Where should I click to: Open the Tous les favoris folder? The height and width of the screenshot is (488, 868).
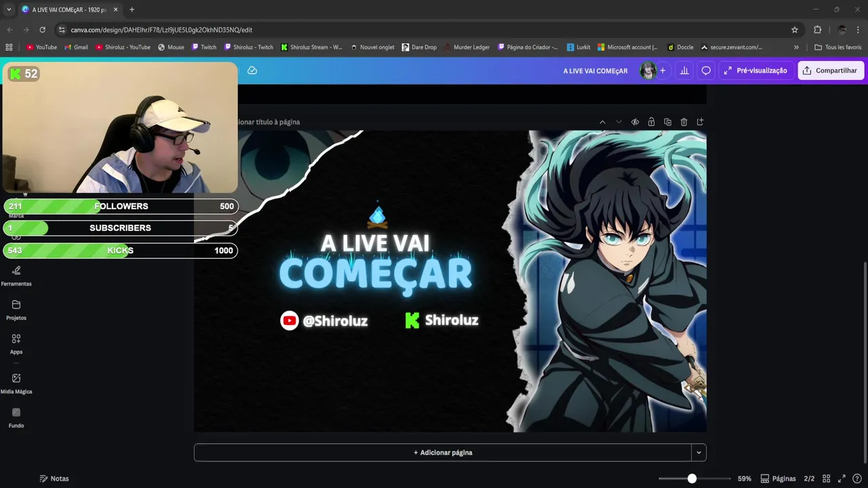pyautogui.click(x=837, y=47)
